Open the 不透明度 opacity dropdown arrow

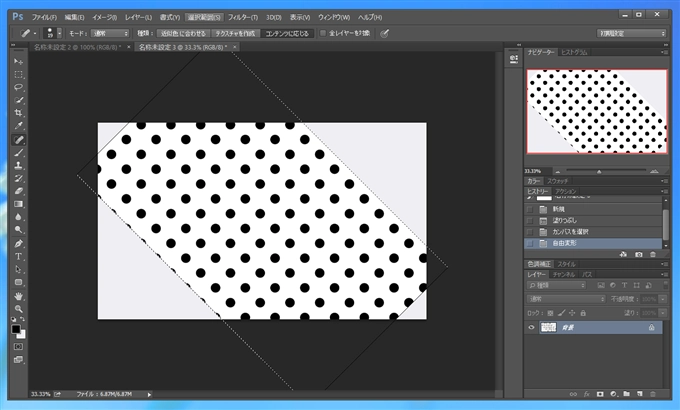[663, 299]
